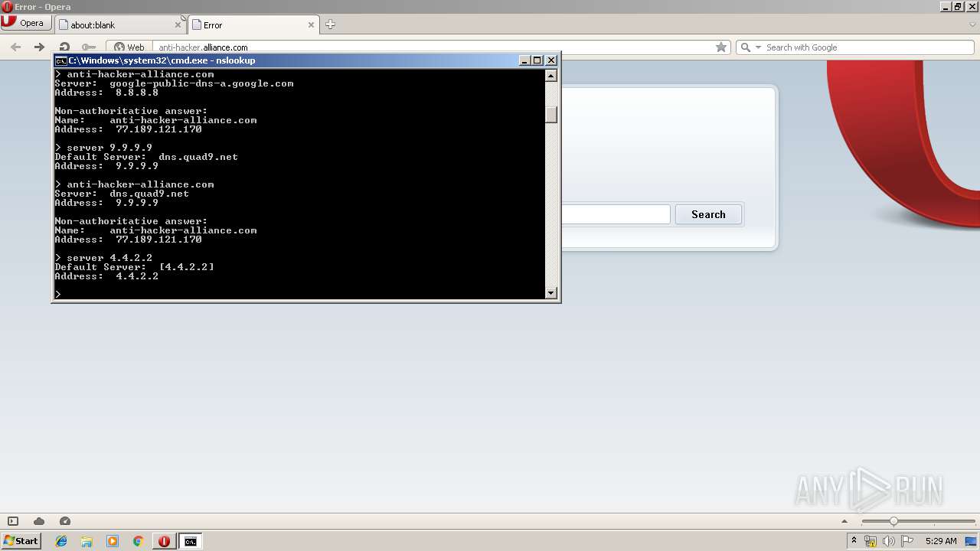Click the Web site badge icon
The image size is (980, 551).
129,47
